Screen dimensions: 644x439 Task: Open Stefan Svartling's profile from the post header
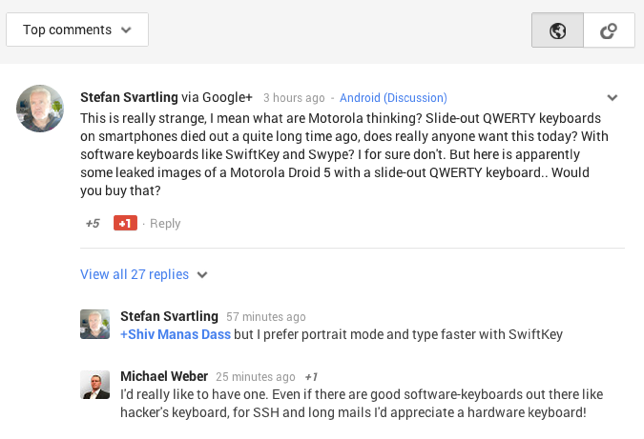[129, 97]
